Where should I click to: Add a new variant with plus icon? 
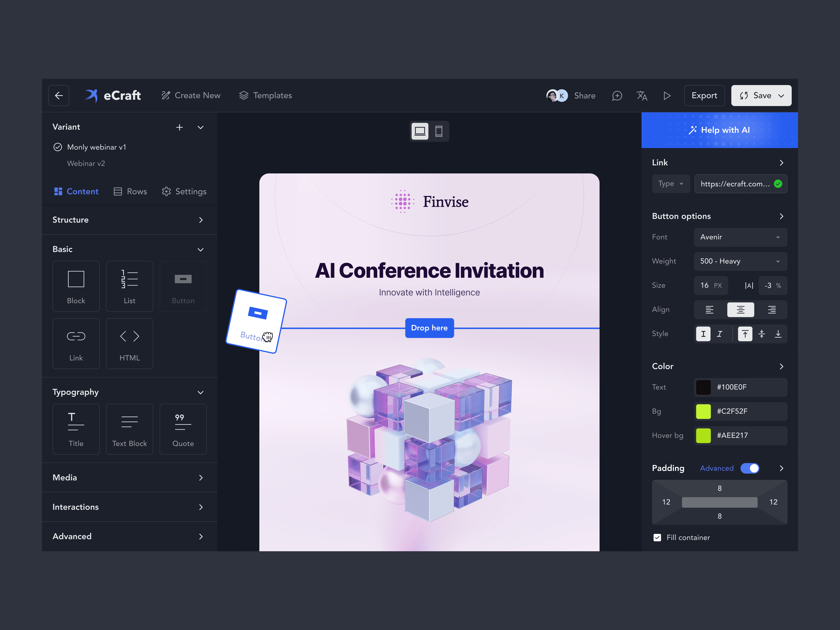pyautogui.click(x=180, y=127)
